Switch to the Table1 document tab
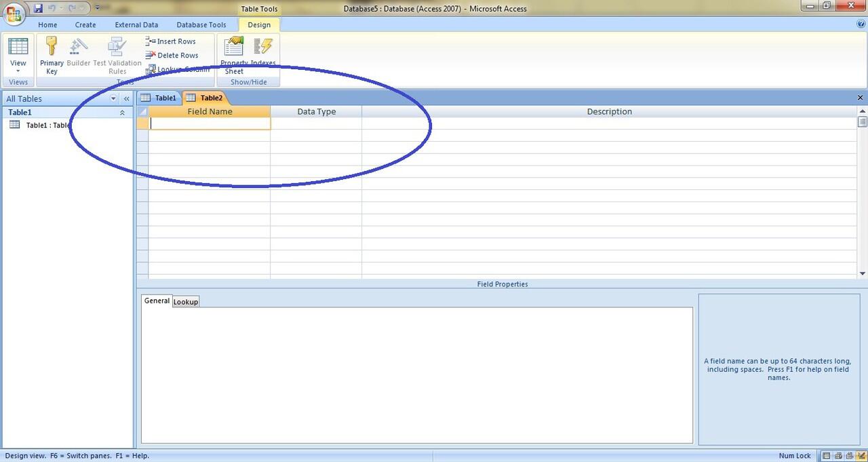This screenshot has width=868, height=462. (159, 98)
